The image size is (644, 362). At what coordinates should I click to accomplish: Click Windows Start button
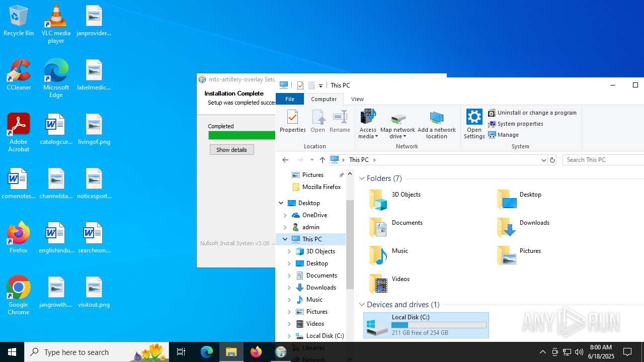click(x=12, y=352)
